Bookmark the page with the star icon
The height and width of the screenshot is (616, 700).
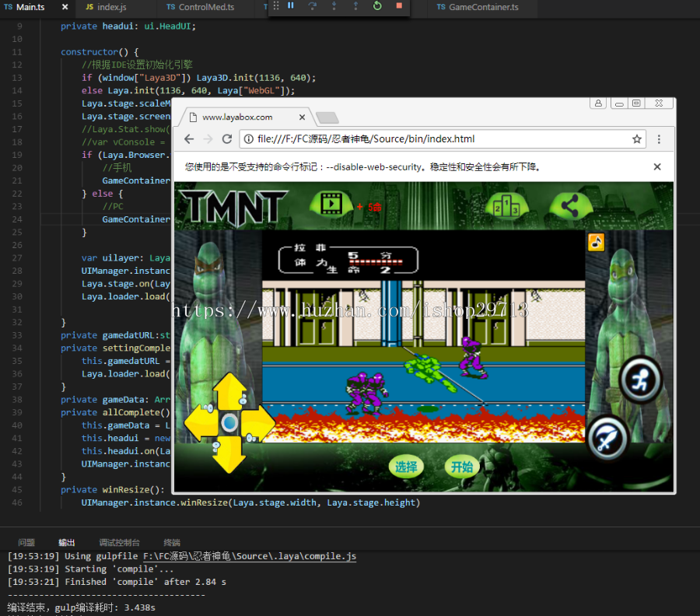tap(636, 138)
